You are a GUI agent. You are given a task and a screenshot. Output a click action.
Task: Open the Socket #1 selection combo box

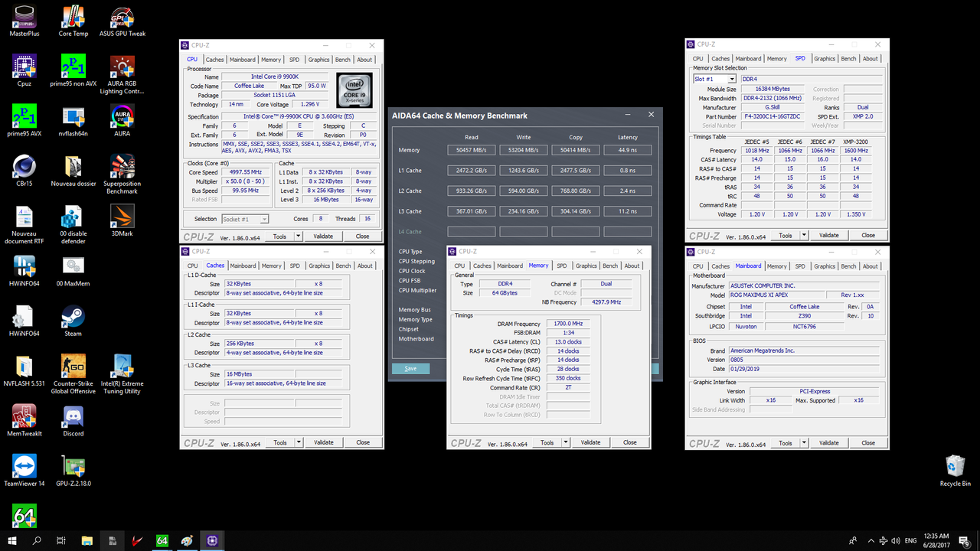[x=243, y=219]
